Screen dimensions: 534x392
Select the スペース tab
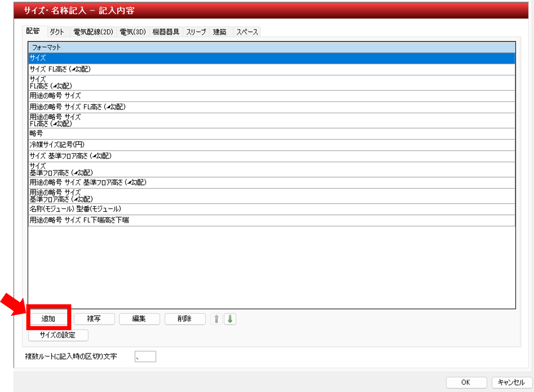[x=247, y=32]
